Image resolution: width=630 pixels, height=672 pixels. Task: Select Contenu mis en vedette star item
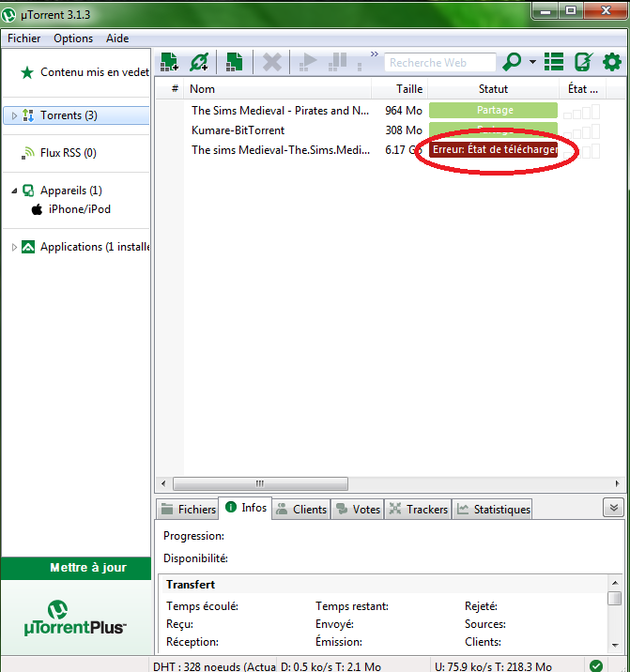click(x=85, y=72)
